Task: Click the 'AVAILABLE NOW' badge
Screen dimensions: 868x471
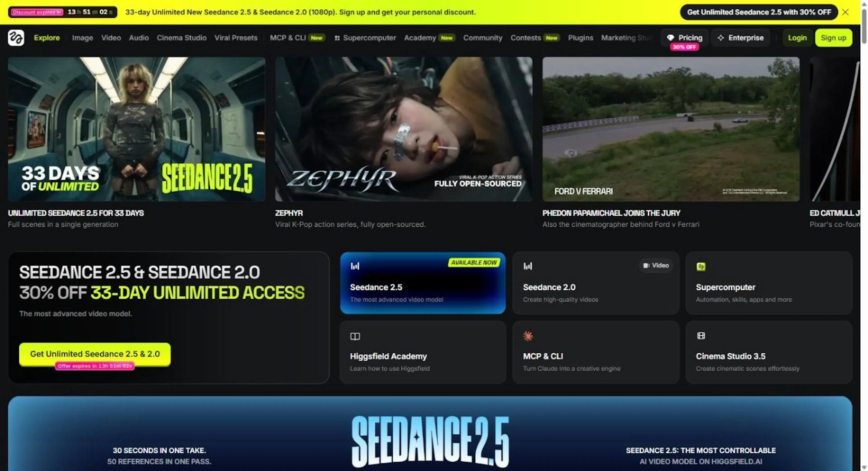Action: 474,262
